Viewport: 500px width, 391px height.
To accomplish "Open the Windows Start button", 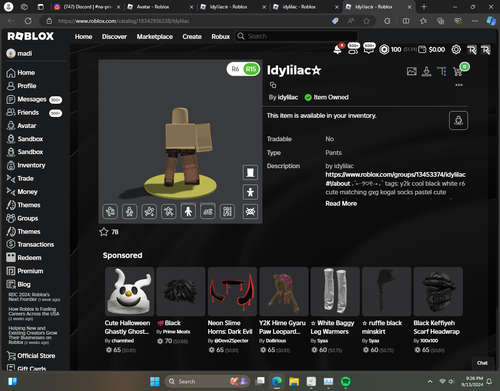I will coord(155,381).
